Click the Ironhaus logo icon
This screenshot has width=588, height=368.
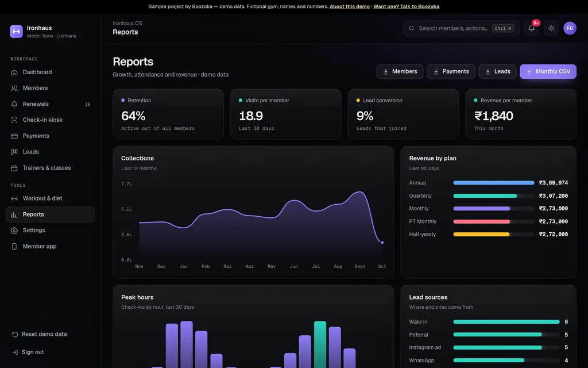16,32
